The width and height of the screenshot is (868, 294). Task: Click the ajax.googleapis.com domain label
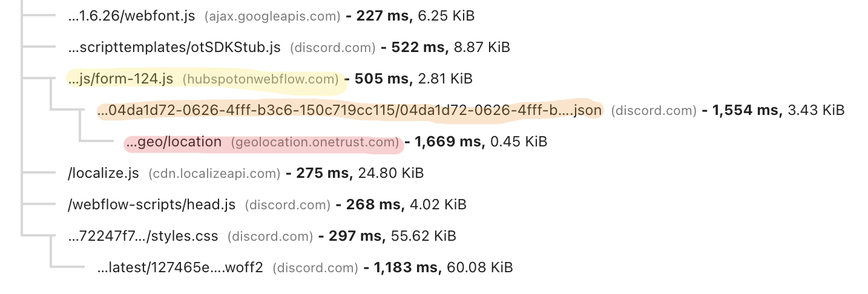[272, 16]
